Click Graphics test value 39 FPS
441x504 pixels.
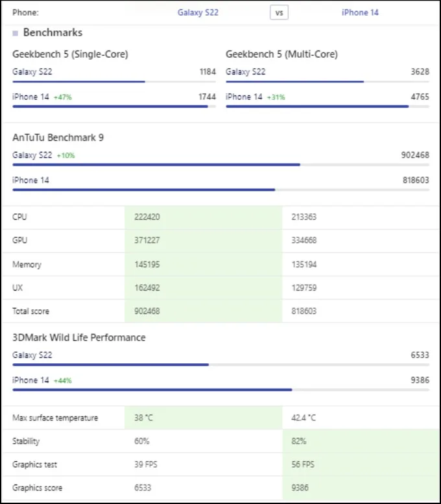coord(146,464)
